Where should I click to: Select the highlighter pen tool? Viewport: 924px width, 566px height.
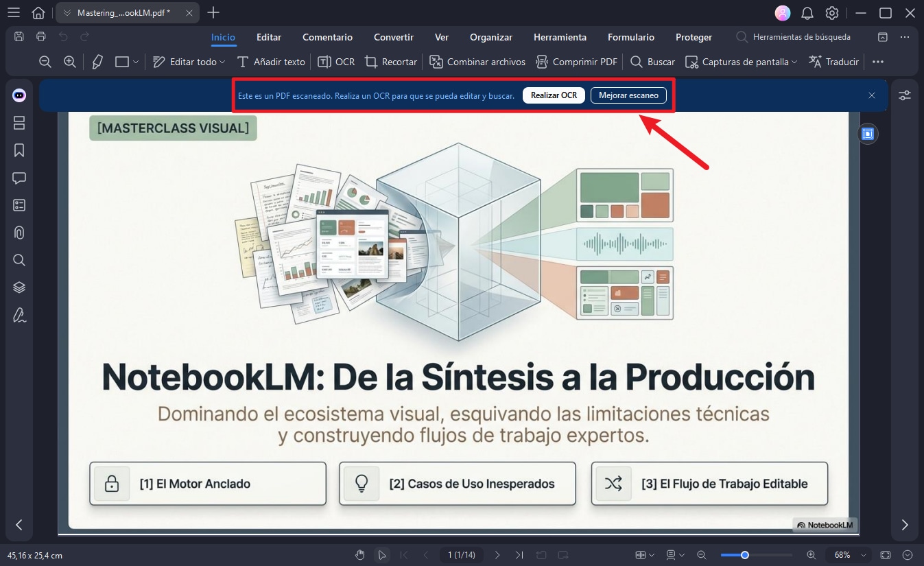(x=97, y=62)
